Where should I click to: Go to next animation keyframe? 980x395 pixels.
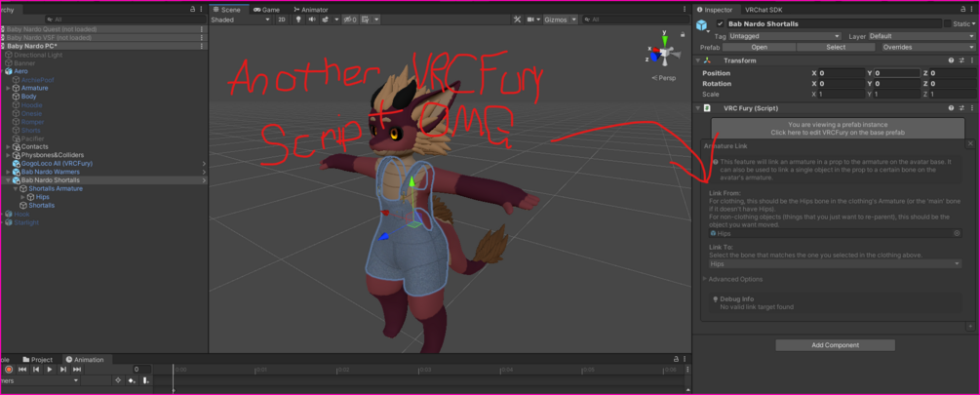coord(63,370)
